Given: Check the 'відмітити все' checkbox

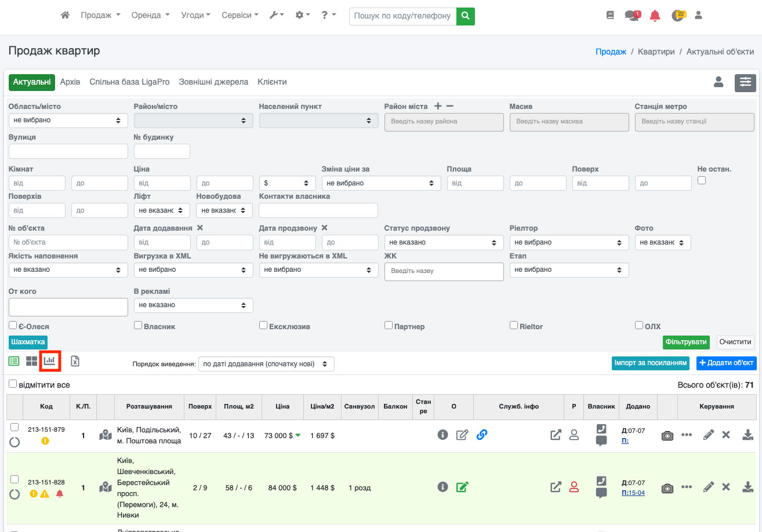Looking at the screenshot, I should point(13,384).
